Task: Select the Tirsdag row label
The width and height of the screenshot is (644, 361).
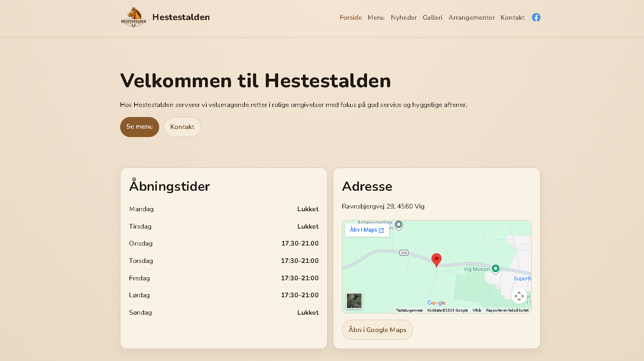Action: point(140,226)
